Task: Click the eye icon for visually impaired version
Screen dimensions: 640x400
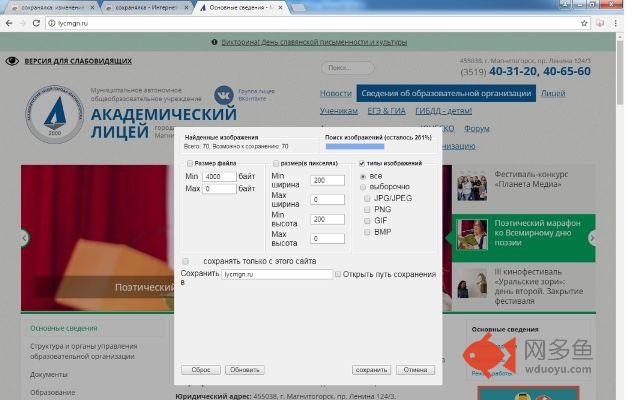Action: click(12, 61)
